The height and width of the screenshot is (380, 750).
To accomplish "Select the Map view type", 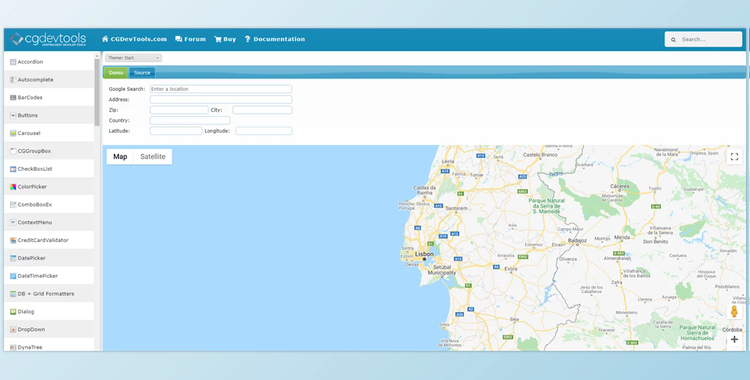I will tap(120, 156).
